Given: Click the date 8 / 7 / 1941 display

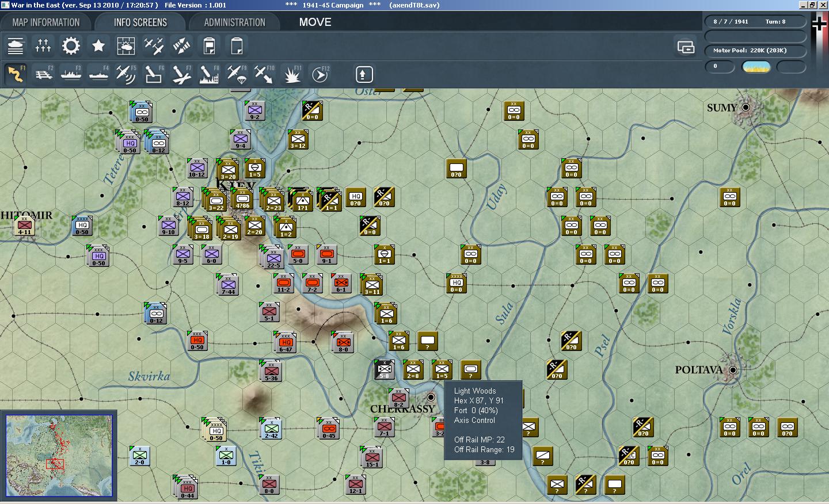Looking at the screenshot, I should [x=731, y=21].
